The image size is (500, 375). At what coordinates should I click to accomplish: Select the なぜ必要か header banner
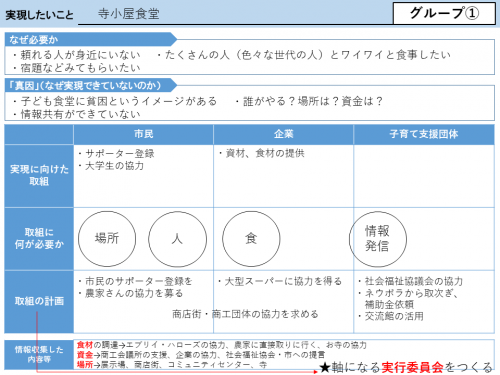[90, 39]
